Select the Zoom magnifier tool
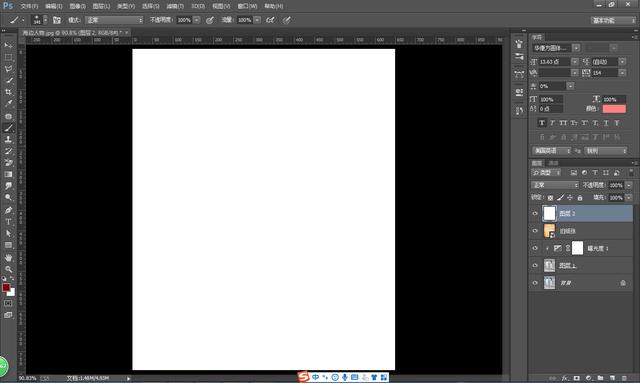The width and height of the screenshot is (640, 383). pos(8,269)
